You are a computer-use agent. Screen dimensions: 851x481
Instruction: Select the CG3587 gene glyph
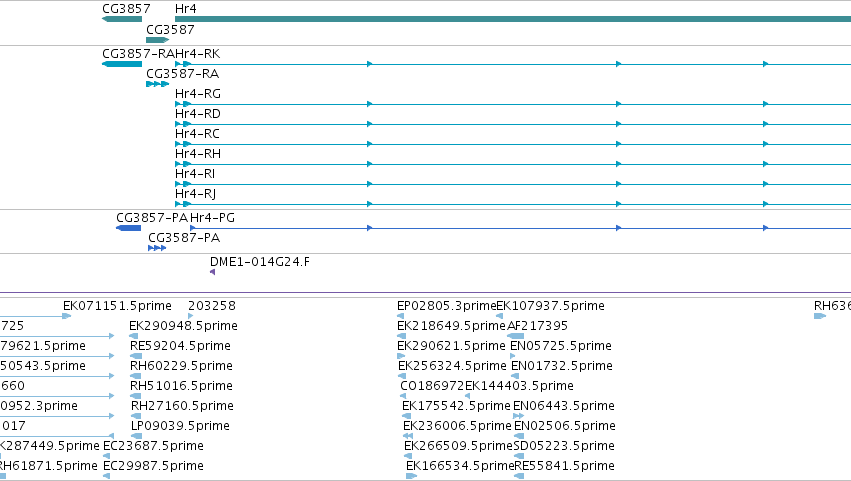point(158,40)
